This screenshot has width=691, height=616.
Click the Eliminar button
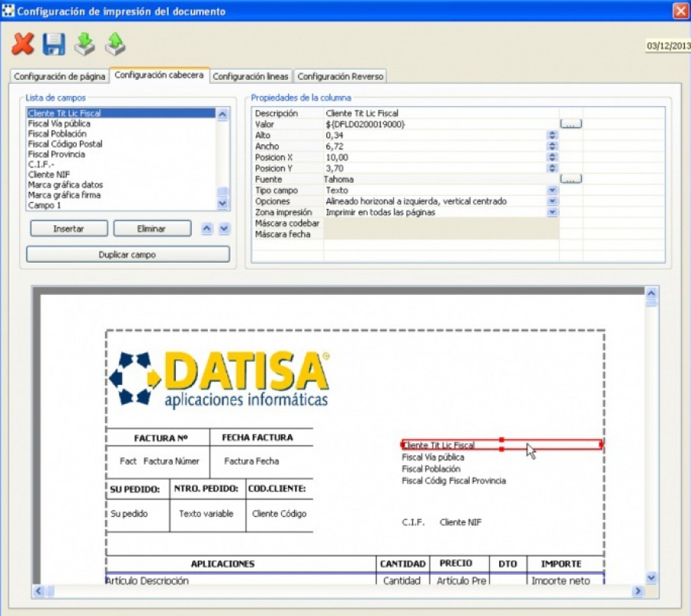(152, 228)
